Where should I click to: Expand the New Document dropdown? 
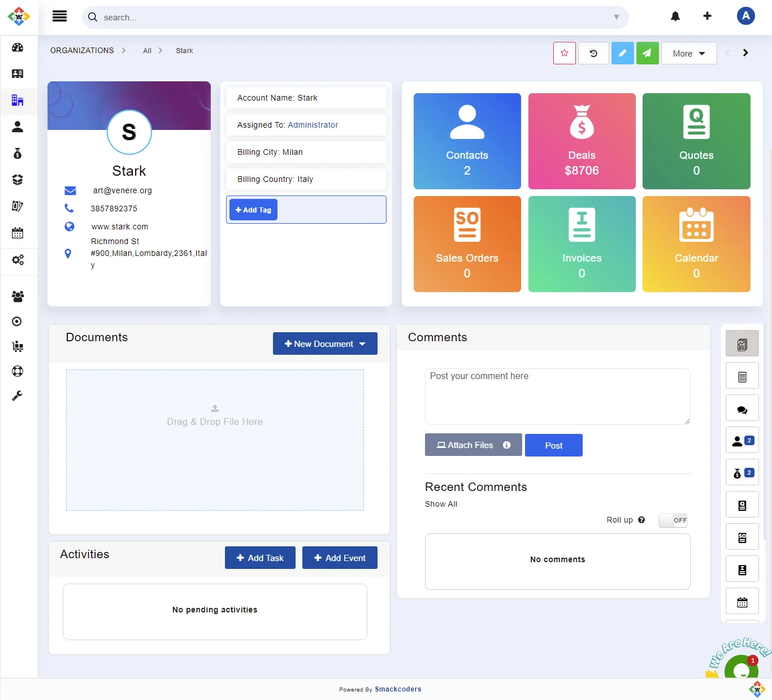coord(325,344)
